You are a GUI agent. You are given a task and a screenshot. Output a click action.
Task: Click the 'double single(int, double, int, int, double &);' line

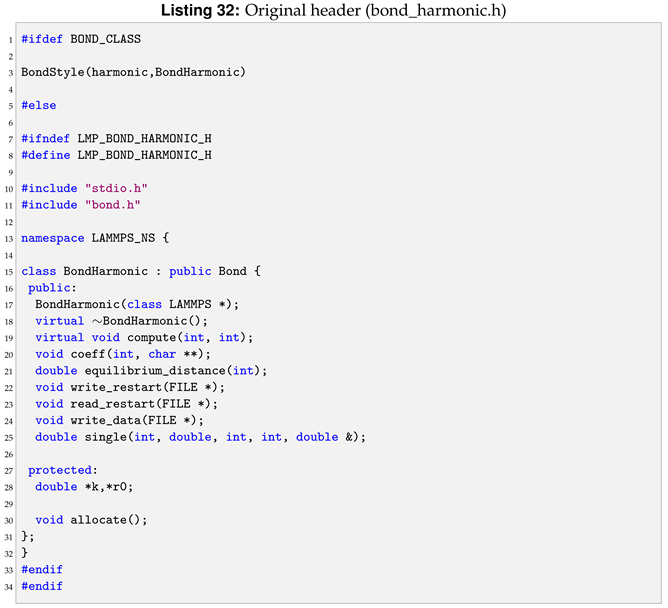coord(200,437)
